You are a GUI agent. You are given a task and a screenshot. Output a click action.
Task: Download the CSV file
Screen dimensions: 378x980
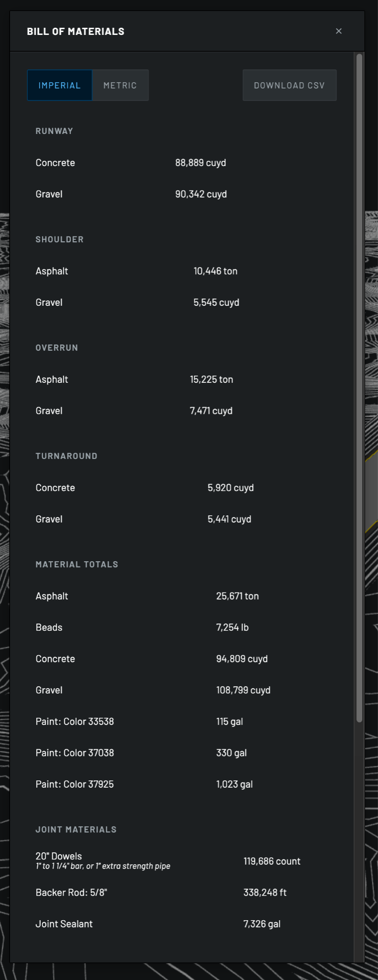(289, 85)
